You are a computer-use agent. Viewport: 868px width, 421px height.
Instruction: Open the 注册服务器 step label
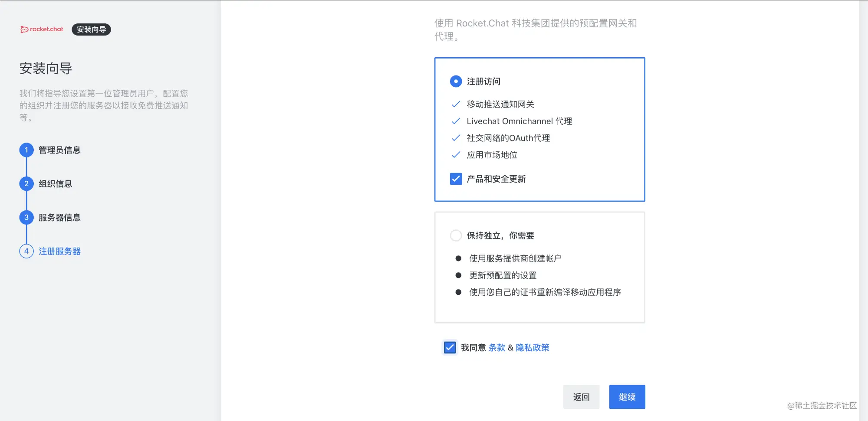click(x=59, y=251)
